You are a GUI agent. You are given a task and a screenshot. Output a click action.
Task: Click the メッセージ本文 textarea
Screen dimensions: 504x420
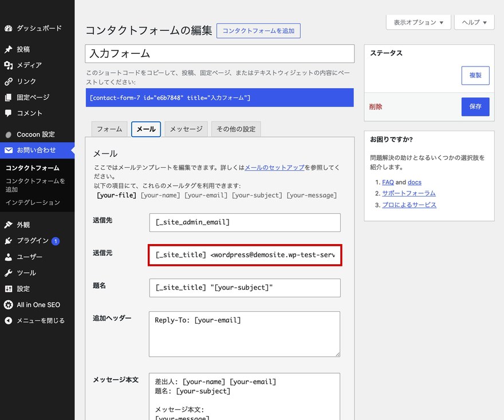[x=245, y=397]
